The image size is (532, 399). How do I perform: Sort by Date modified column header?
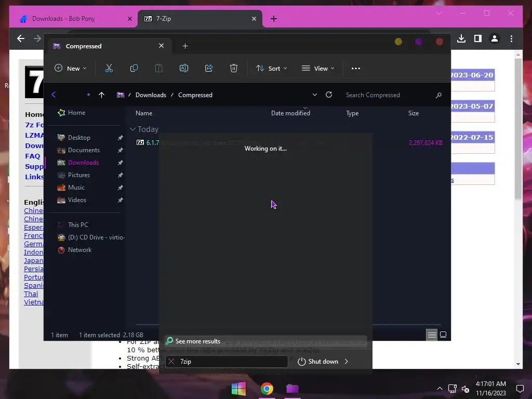click(290, 113)
